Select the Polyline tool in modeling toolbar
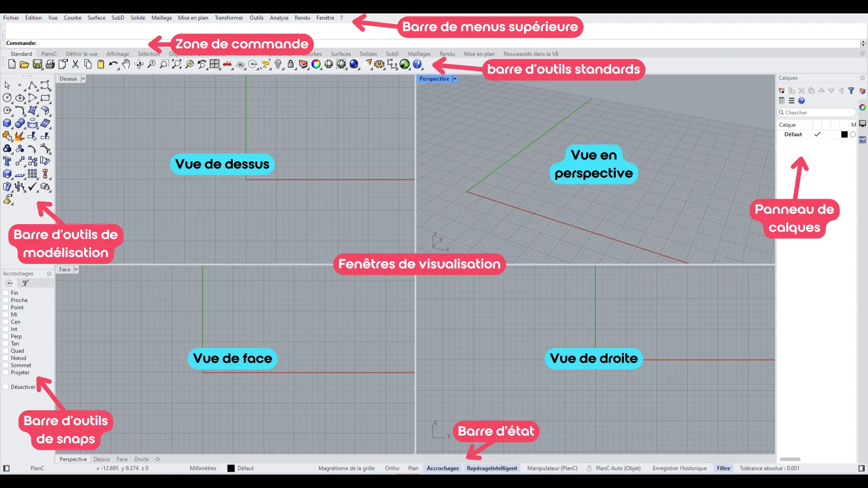 click(x=33, y=85)
